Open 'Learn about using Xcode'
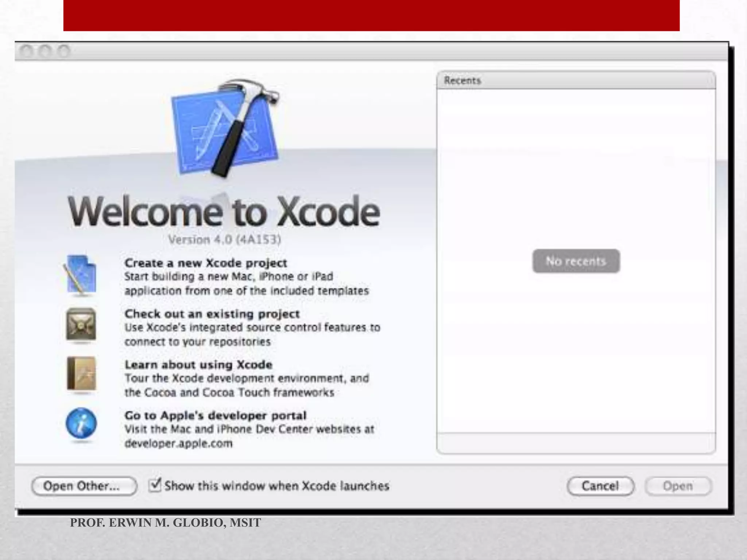Screen dimensions: 747x560 click(198, 365)
